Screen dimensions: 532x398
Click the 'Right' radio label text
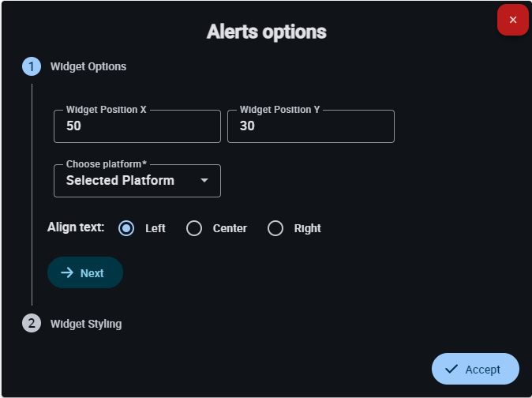[307, 228]
